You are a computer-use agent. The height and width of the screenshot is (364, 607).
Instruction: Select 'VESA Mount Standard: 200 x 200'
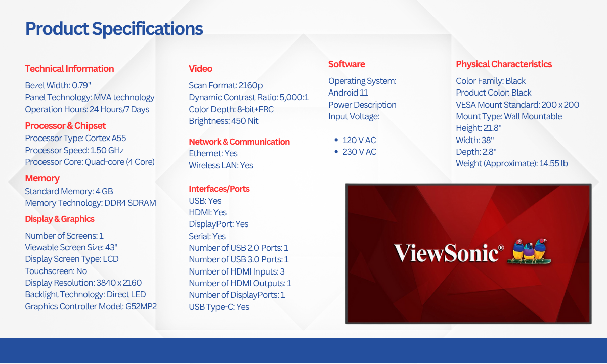pos(517,105)
